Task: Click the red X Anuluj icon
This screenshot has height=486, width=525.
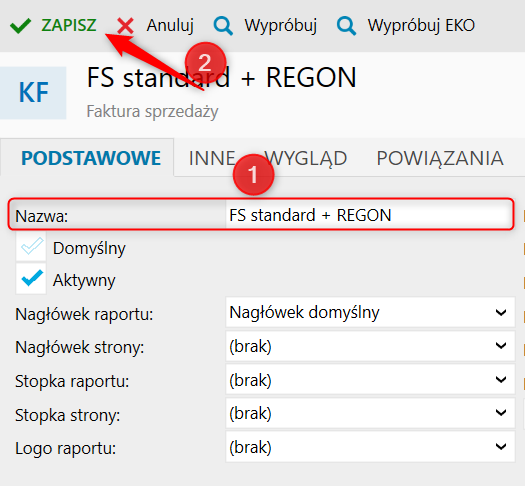Action: pyautogui.click(x=125, y=26)
